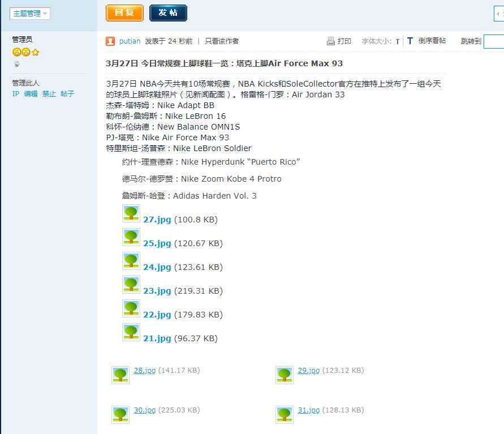Click the IP admin link
This screenshot has width=504, height=434.
(x=16, y=93)
